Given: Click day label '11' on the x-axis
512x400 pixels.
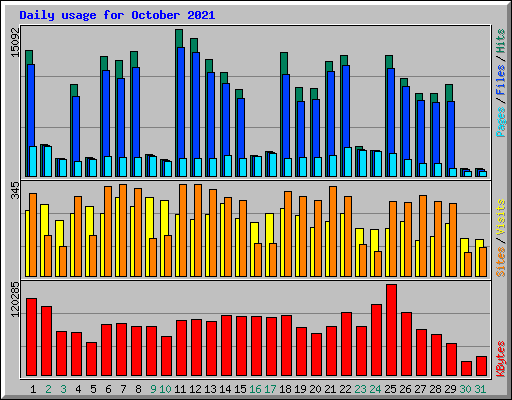Looking at the screenshot, I should [x=180, y=389].
